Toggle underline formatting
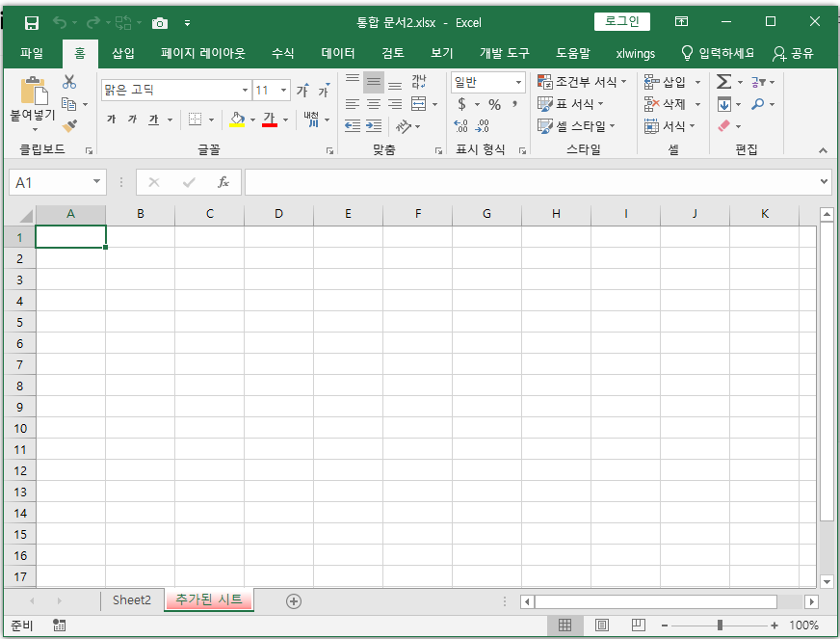This screenshot has width=840, height=639. 154,119
